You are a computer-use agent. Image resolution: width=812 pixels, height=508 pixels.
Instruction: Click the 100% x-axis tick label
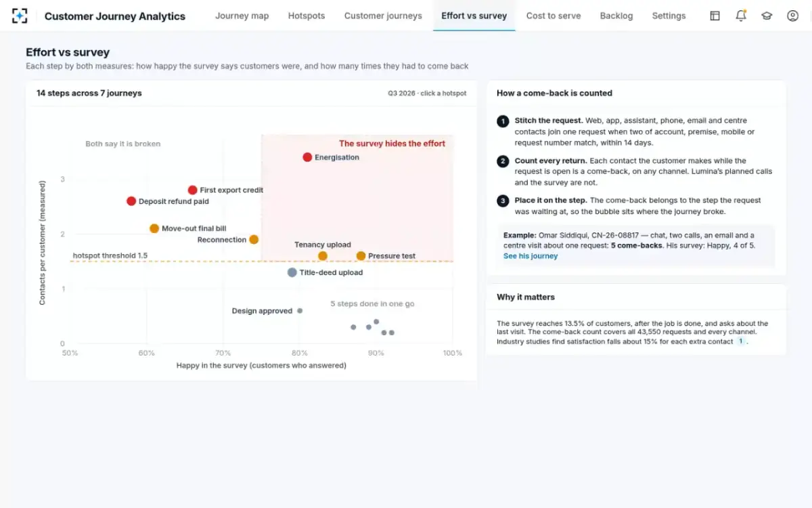tap(453, 353)
